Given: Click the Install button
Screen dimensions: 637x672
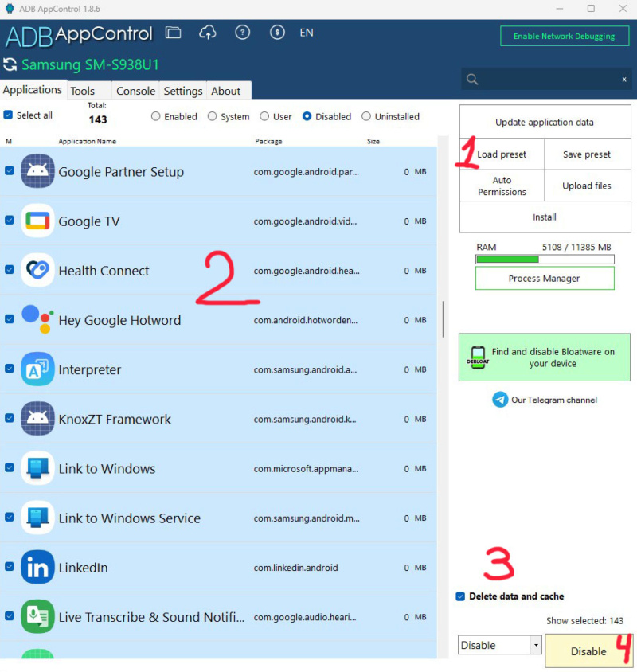Looking at the screenshot, I should click(x=545, y=217).
